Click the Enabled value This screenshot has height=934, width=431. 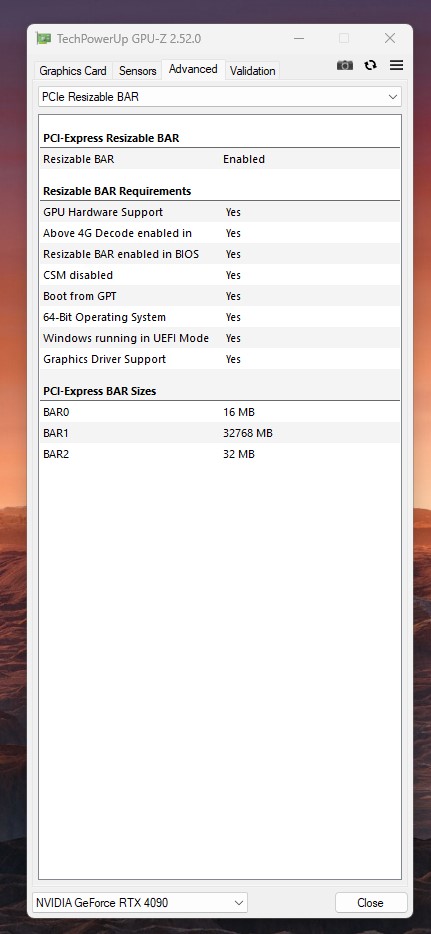tap(244, 159)
